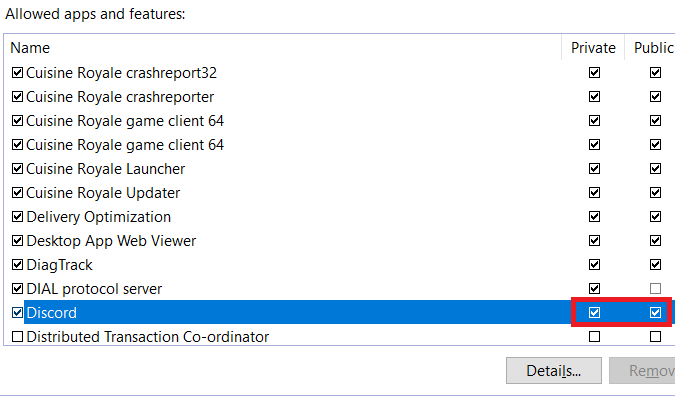Enable the Distributed Transaction Co-ordinator name checkbox
675x403 pixels.
point(17,337)
